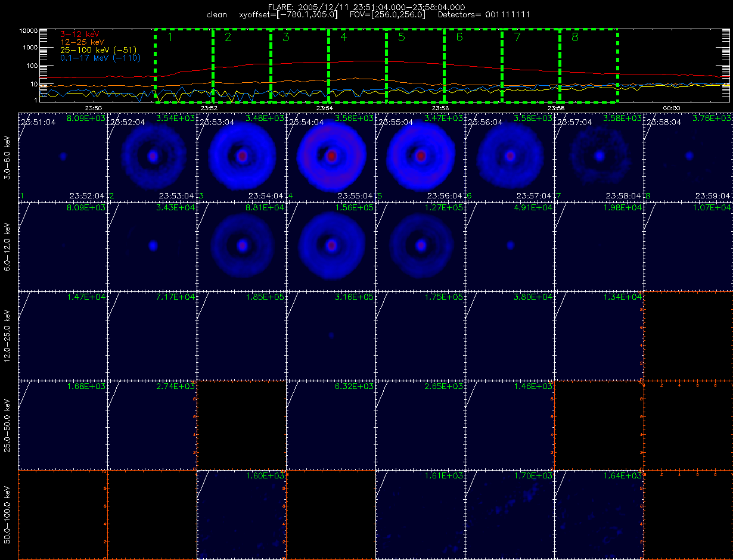
Task: Click the 23:50 time axis label
Action: click(x=93, y=108)
